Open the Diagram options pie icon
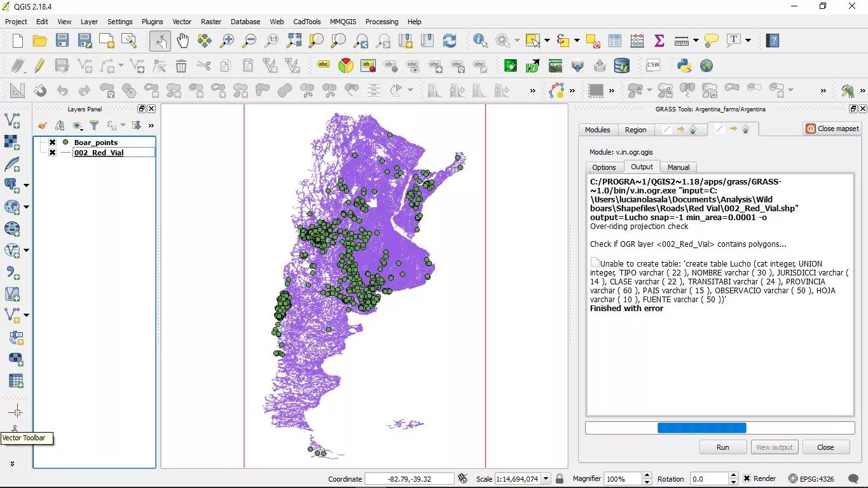 345,66
